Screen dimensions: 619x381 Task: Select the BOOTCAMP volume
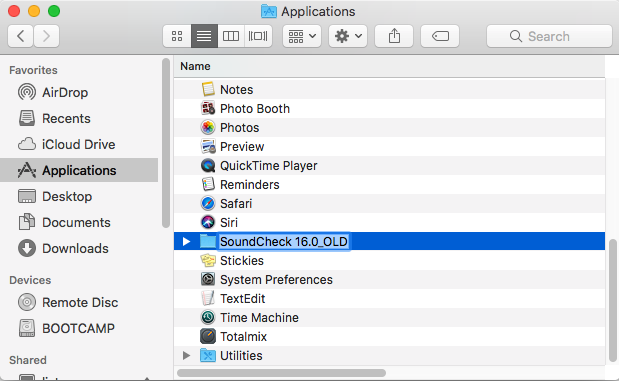tap(79, 328)
